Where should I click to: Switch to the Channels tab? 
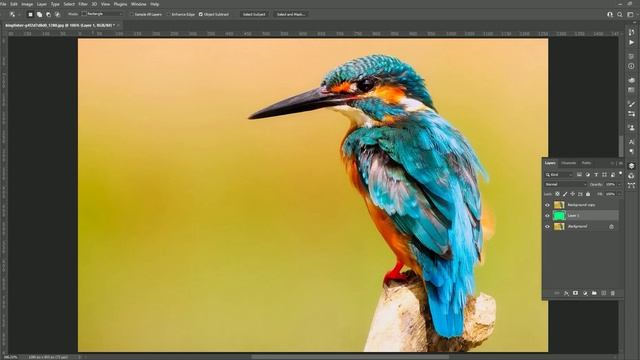tap(569, 163)
